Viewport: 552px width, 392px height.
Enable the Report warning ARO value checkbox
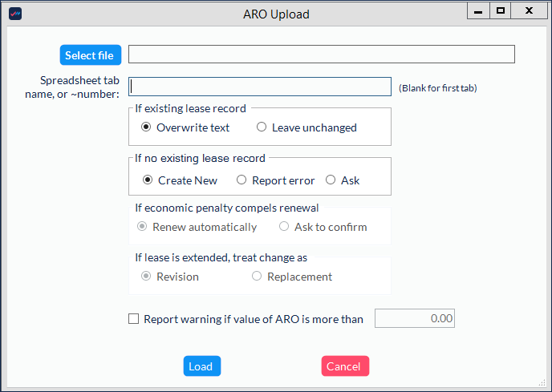click(x=133, y=319)
